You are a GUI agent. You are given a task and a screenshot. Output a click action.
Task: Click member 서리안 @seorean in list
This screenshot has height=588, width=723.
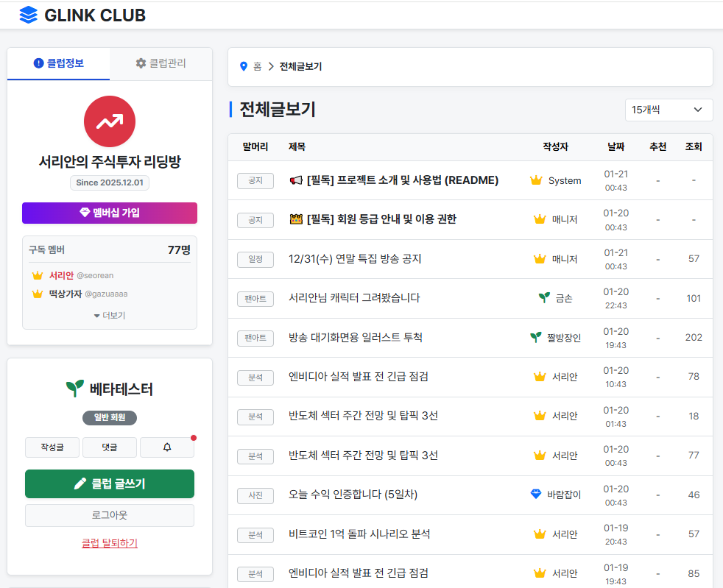(x=73, y=275)
